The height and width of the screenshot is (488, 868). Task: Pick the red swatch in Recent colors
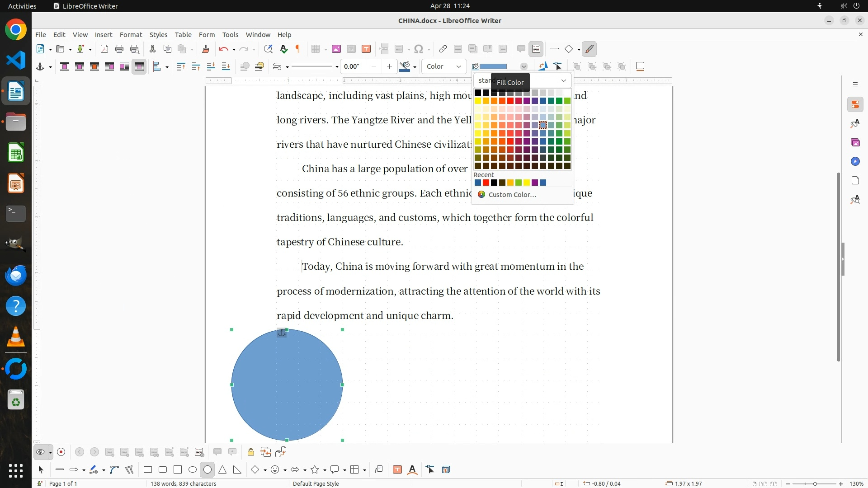coord(486,183)
